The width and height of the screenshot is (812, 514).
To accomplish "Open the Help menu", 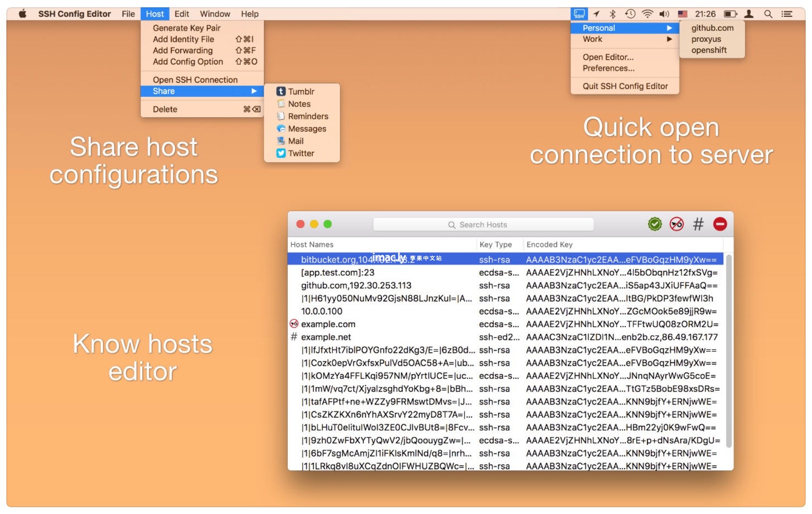I will coord(250,14).
